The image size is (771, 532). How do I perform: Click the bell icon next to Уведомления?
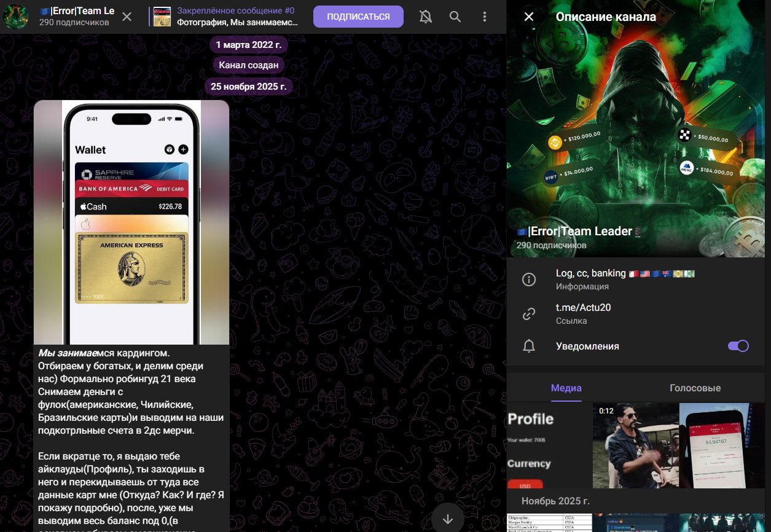click(x=528, y=346)
